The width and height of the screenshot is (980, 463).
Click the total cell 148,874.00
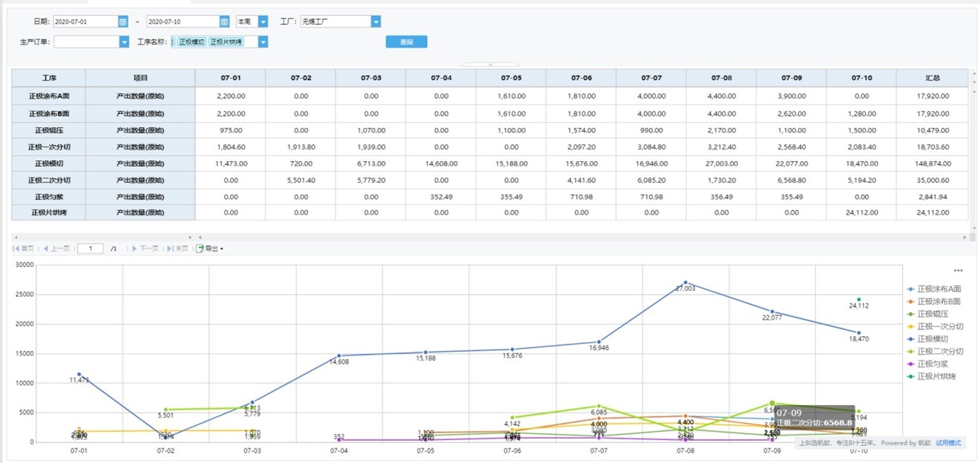pos(932,163)
